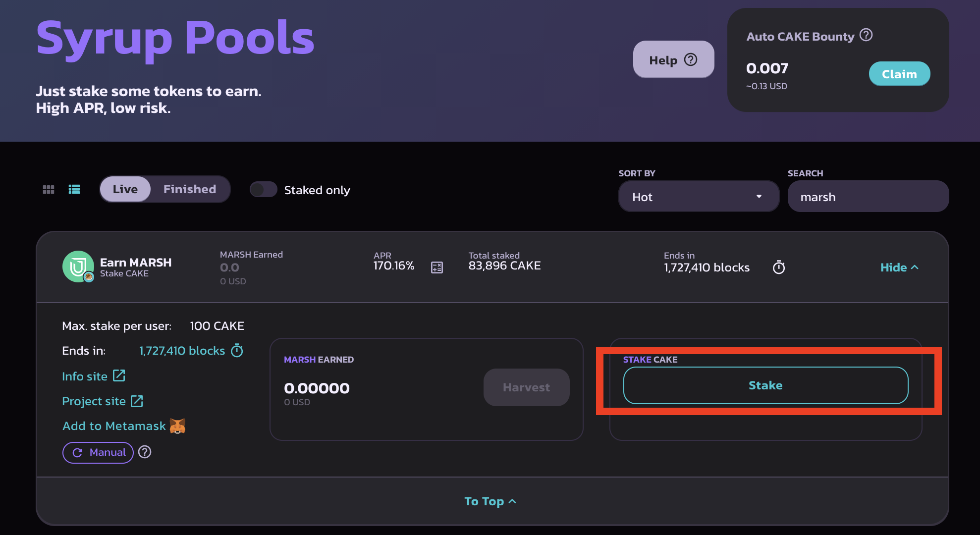Click the search field containing marsh
The width and height of the screenshot is (980, 535).
pyautogui.click(x=868, y=197)
